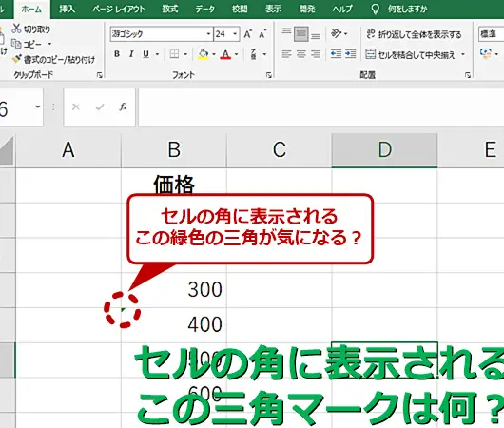Open the 開発 (Developer) tab
504x428 pixels.
[307, 9]
